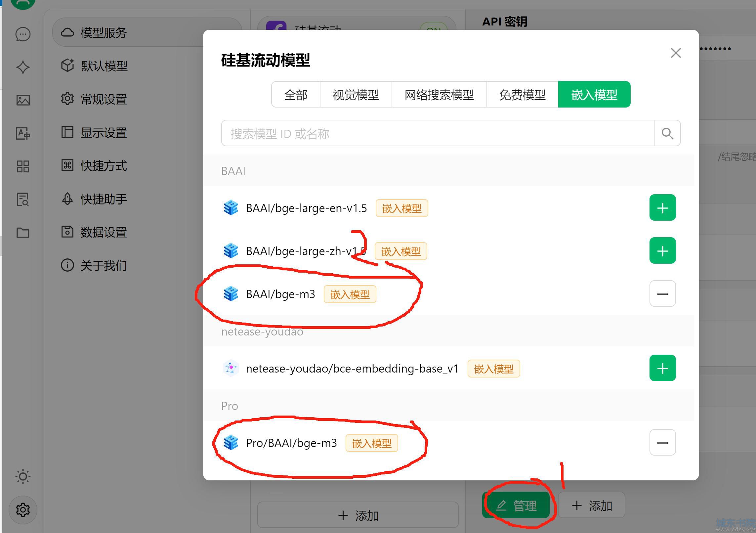
Task: Click the API 密钥 heading
Action: coord(505,22)
